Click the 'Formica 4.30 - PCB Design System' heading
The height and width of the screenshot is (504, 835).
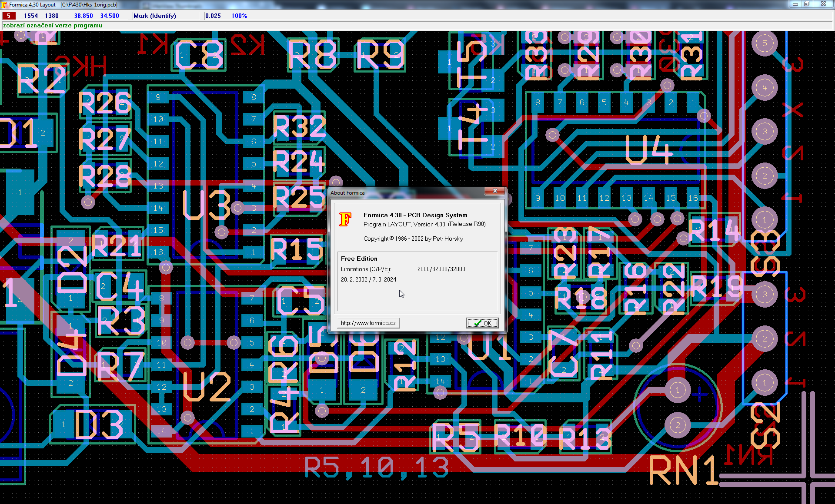pyautogui.click(x=415, y=215)
